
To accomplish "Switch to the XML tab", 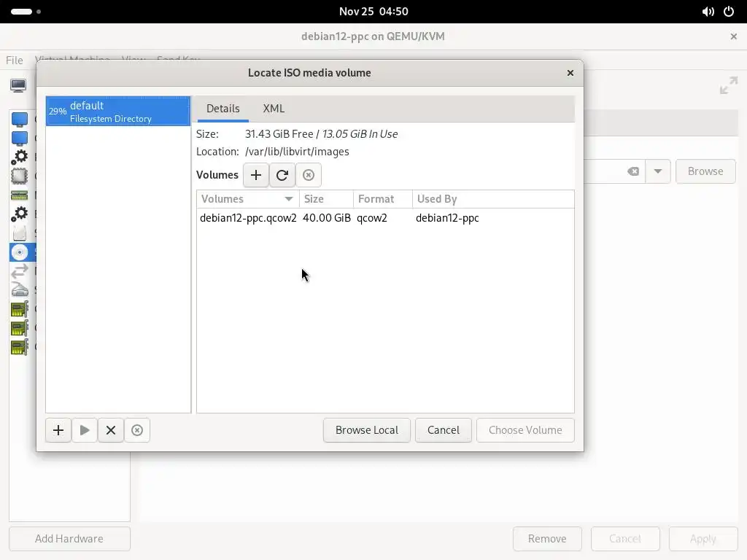I will click(x=274, y=109).
